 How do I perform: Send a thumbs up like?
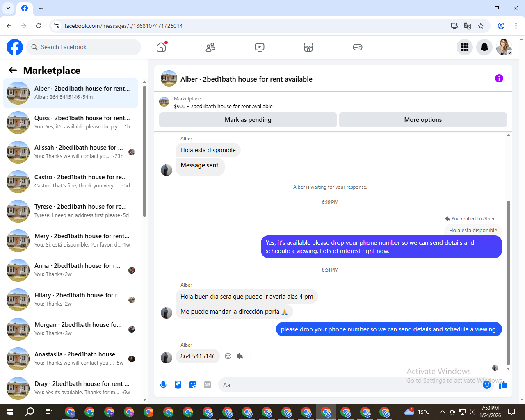(503, 385)
